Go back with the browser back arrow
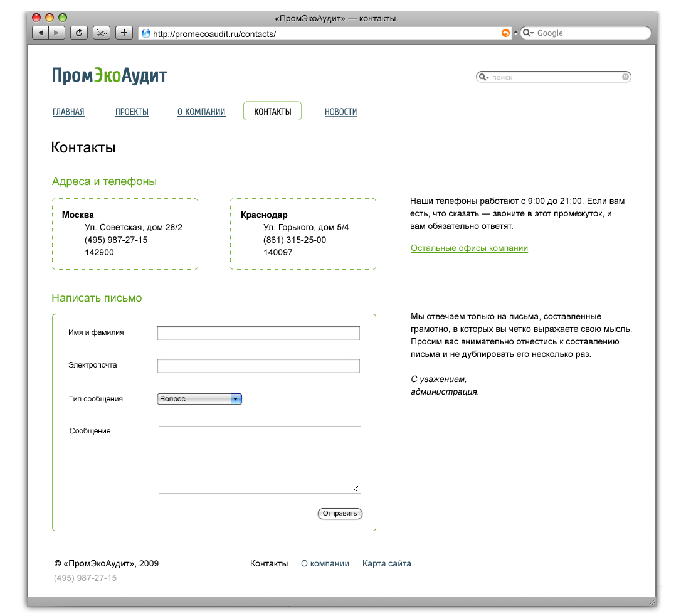 pyautogui.click(x=41, y=33)
